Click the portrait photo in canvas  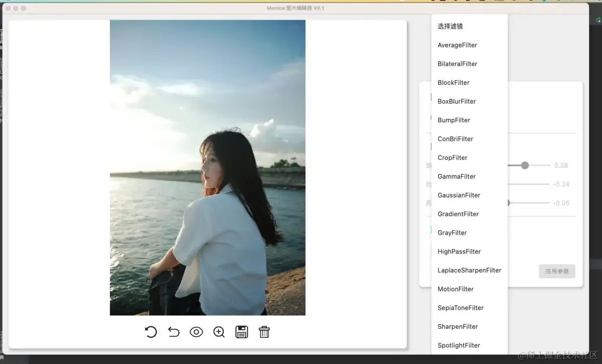208,167
